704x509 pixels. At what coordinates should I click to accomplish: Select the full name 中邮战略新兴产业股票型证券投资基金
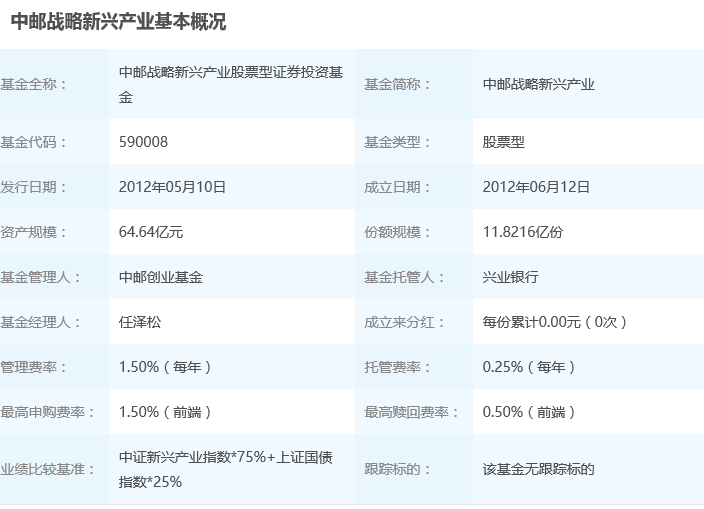231,84
